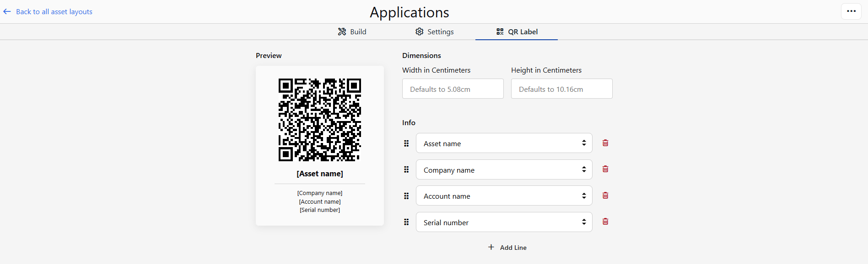Open the three-dot more options menu
Image resolution: width=868 pixels, height=264 pixels.
(x=851, y=11)
